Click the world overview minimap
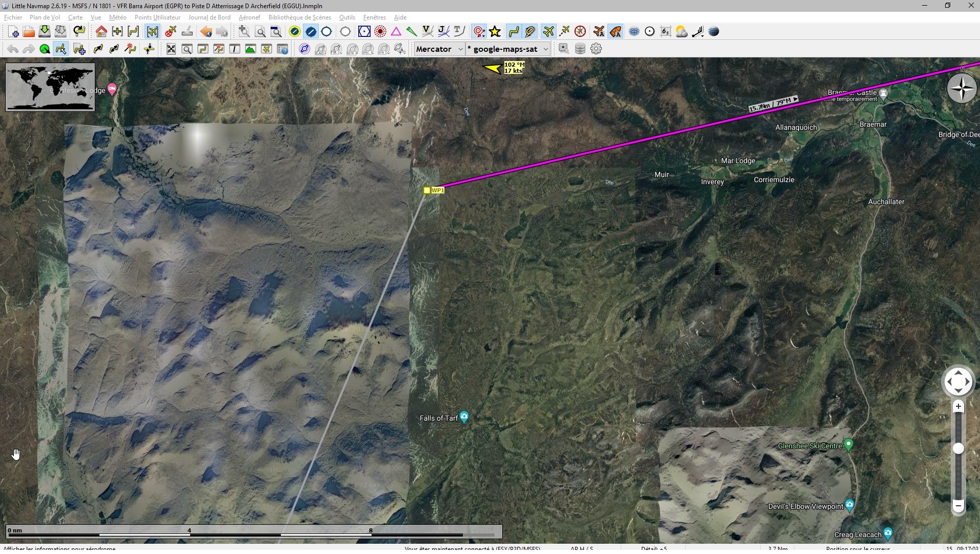Image resolution: width=980 pixels, height=554 pixels. click(50, 87)
